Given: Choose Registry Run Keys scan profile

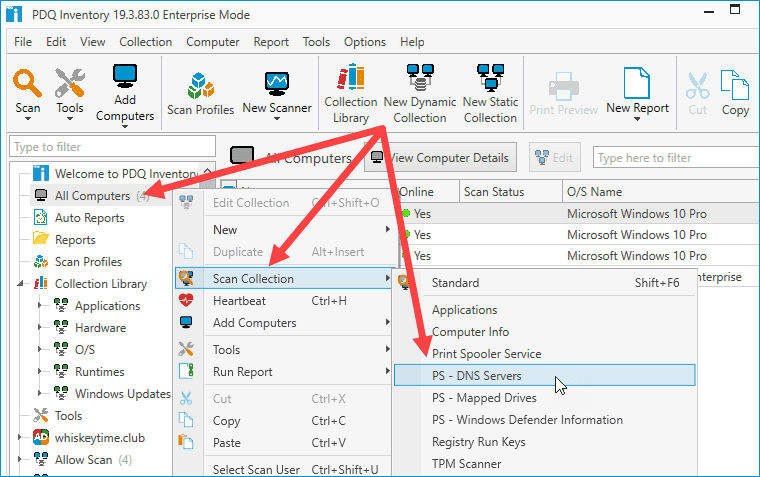Looking at the screenshot, I should [x=544, y=442].
